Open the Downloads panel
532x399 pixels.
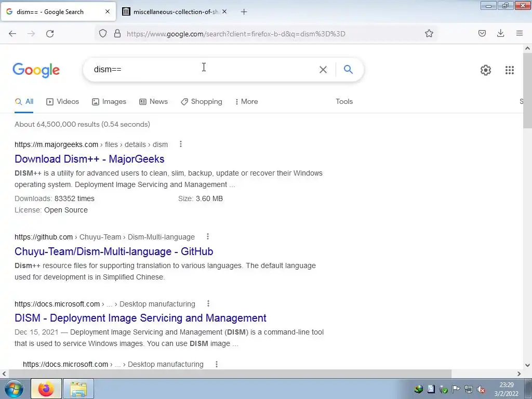click(500, 33)
